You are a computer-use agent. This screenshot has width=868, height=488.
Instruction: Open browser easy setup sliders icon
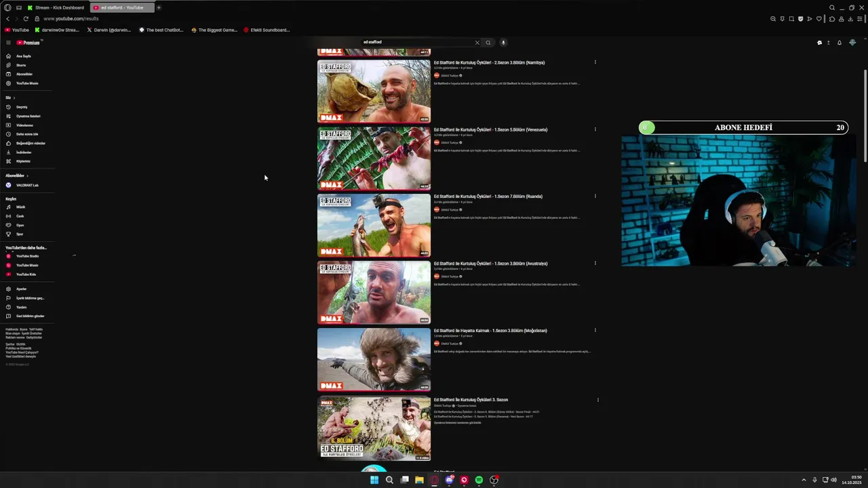click(859, 19)
